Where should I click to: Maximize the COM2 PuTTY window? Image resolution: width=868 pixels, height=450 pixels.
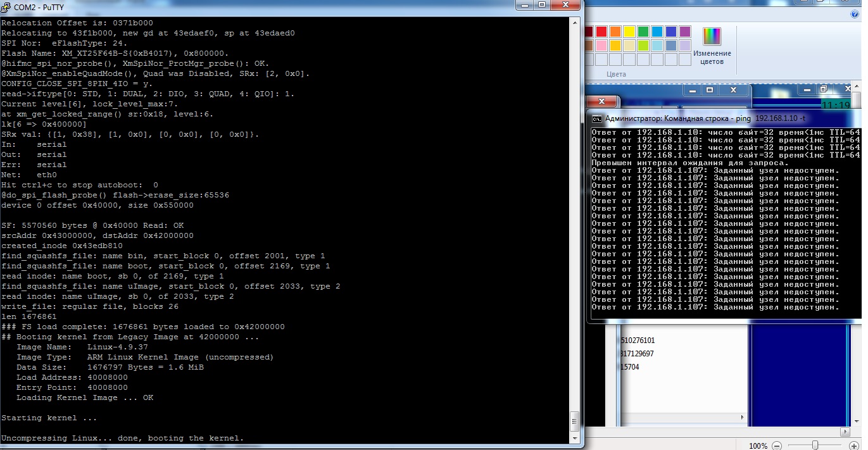542,5
